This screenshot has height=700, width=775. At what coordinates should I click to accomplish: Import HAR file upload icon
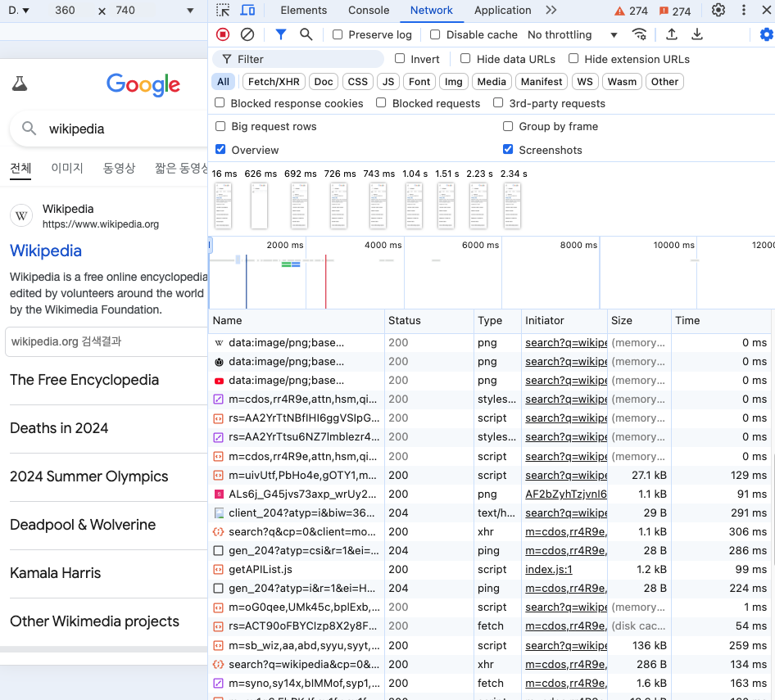point(671,34)
